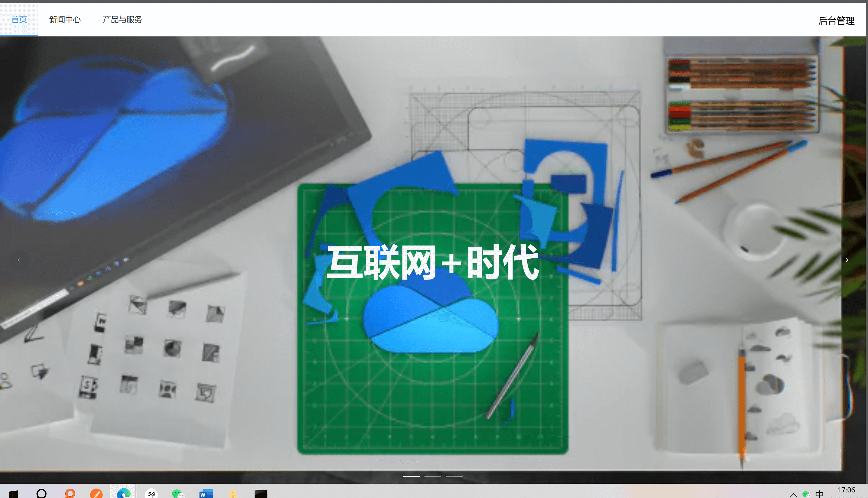Switch the 中 input method indicator
The image size is (868, 498).
coord(820,494)
